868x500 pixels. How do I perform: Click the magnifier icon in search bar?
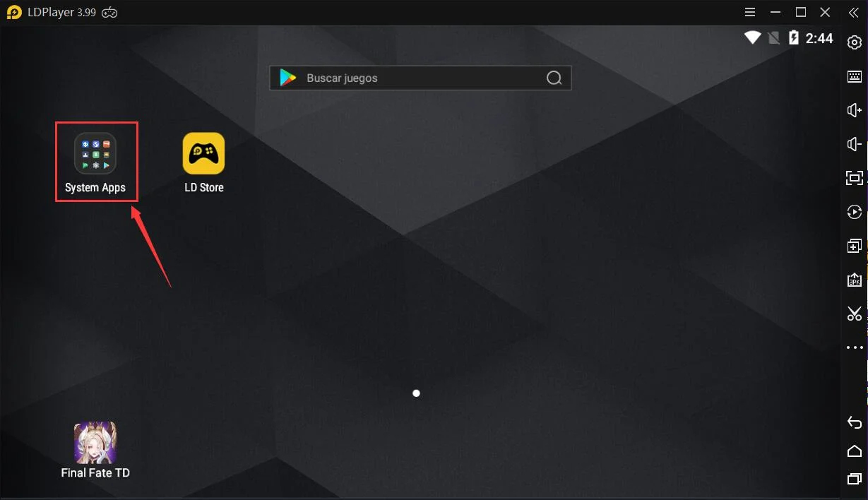(554, 78)
